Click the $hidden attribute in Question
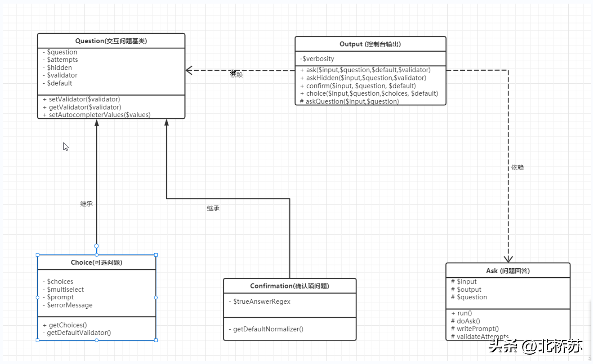593x364 pixels. tap(57, 67)
